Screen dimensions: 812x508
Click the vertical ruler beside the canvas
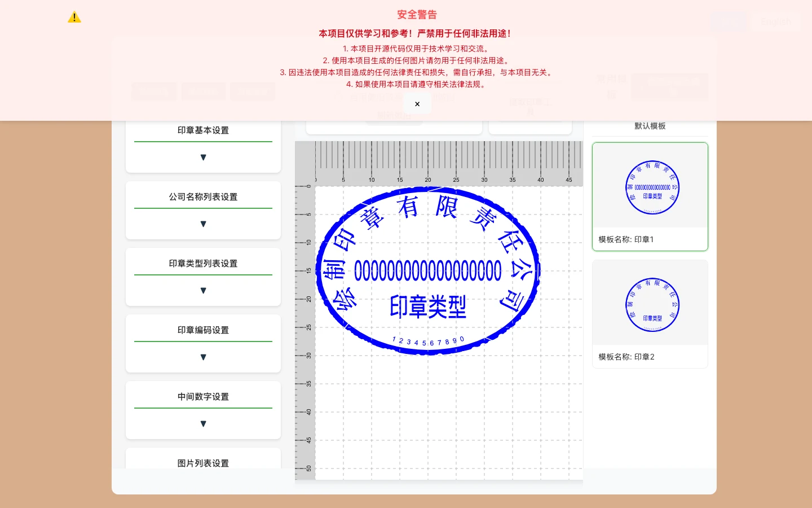tap(305, 332)
